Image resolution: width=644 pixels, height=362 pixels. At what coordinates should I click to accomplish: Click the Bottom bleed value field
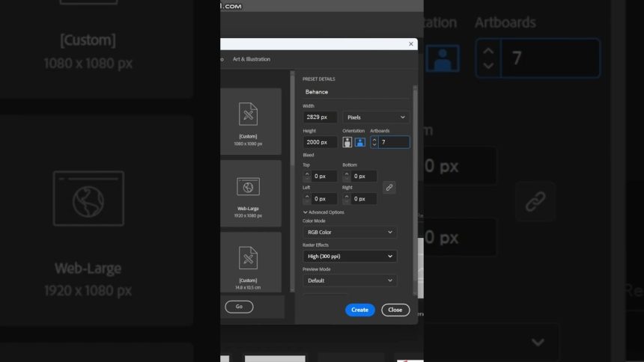[364, 176]
